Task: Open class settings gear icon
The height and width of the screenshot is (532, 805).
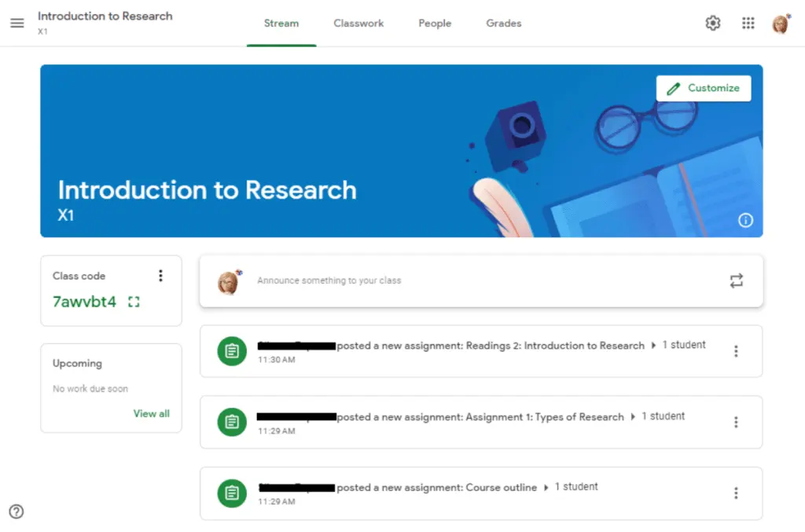Action: coord(712,23)
